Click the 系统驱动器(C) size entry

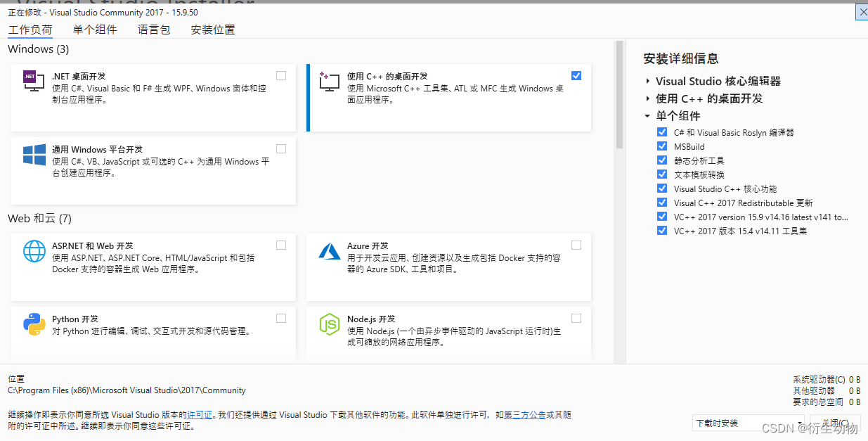coord(827,379)
